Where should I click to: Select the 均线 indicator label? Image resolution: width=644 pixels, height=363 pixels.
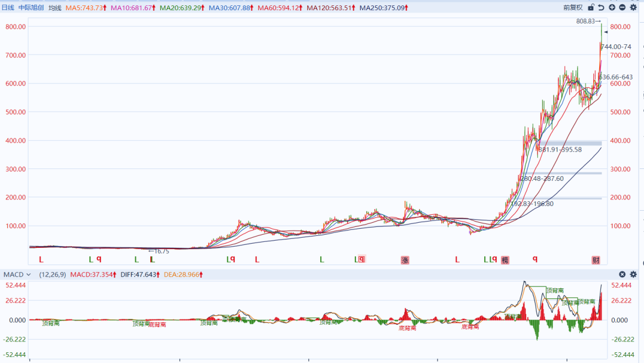(x=55, y=8)
